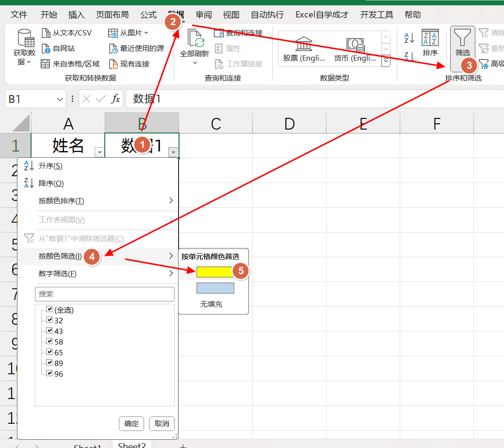
Task: Filter by the light blue cell color
Action: [215, 288]
